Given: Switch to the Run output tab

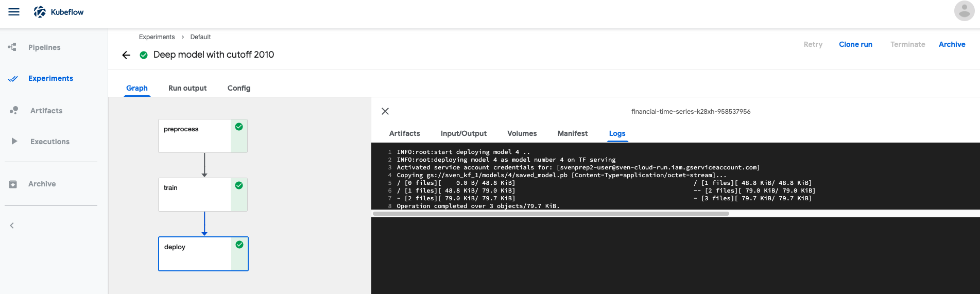Looking at the screenshot, I should pyautogui.click(x=187, y=88).
